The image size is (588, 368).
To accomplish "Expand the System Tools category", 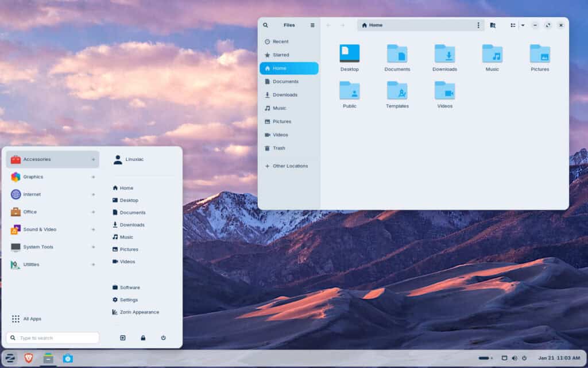I will pos(52,247).
